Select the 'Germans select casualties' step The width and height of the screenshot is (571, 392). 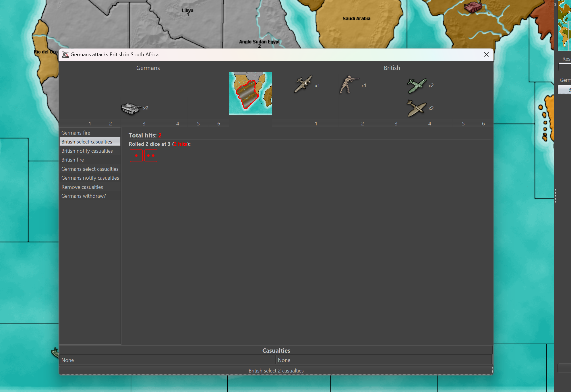(90, 169)
